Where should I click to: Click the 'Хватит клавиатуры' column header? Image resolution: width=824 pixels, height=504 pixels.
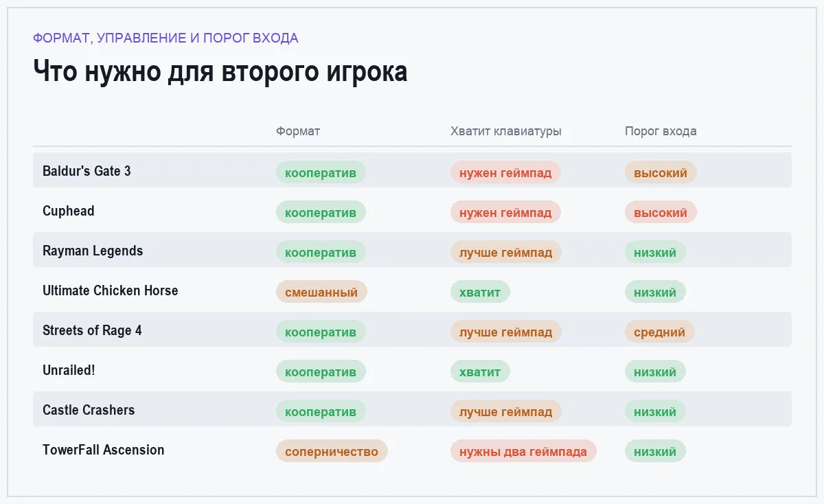tap(506, 131)
